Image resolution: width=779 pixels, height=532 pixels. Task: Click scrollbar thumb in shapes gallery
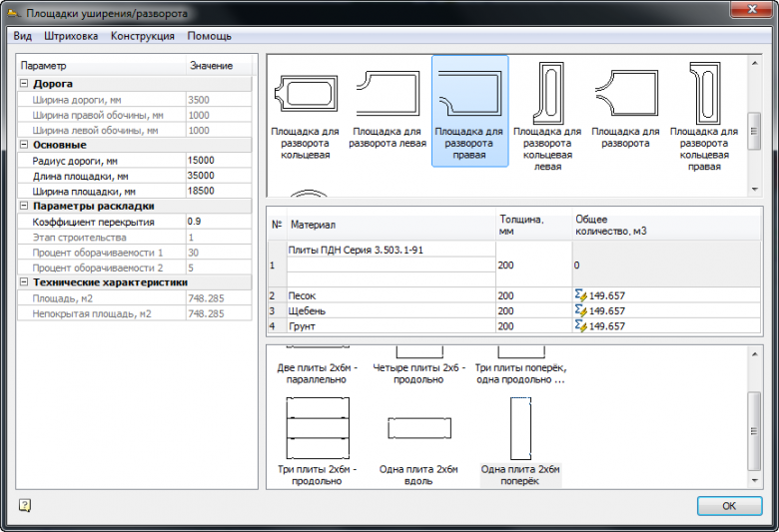754,131
